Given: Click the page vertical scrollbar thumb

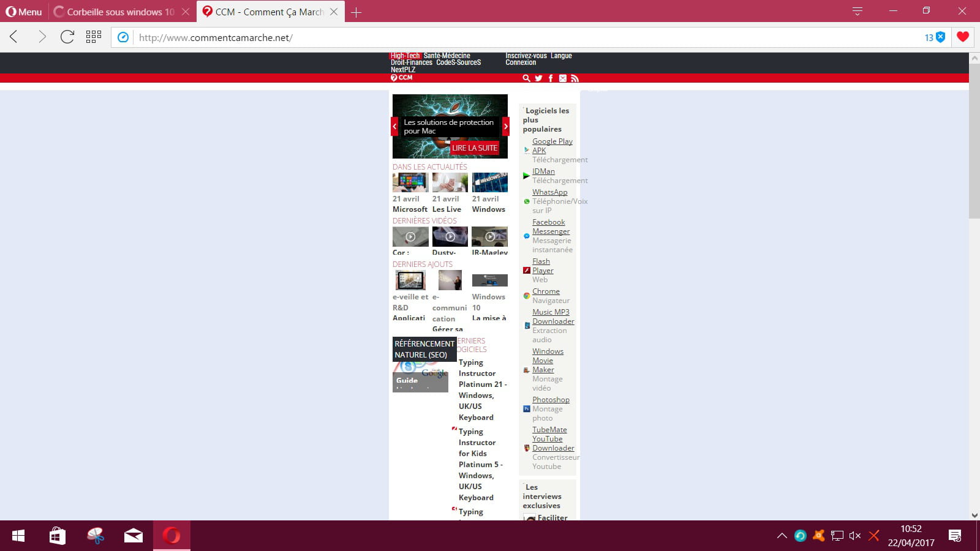Looking at the screenshot, I should [x=974, y=141].
